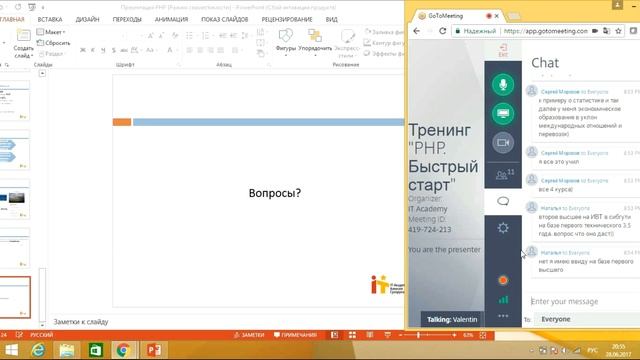Click the Exit icon in GoToMeeting
640x360 pixels.
503,51
